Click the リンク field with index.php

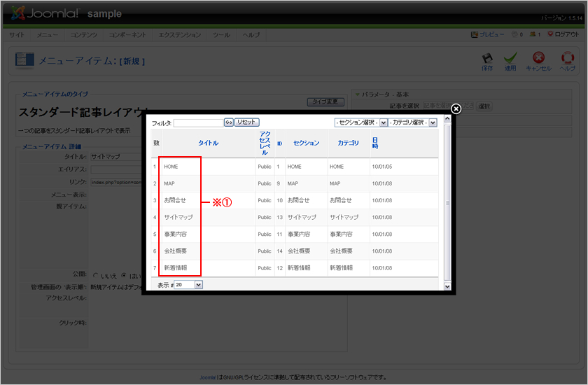click(x=116, y=182)
